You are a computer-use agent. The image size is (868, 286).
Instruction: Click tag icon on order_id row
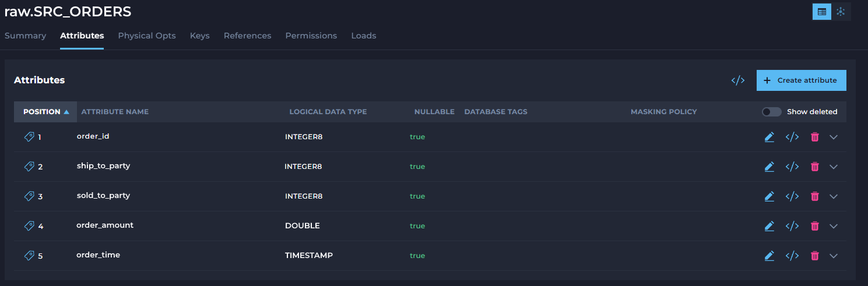click(29, 137)
